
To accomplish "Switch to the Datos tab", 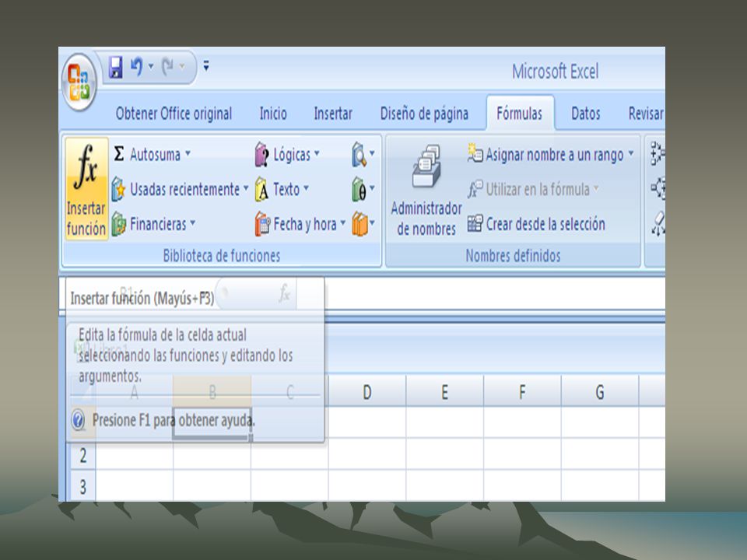I will pos(585,114).
